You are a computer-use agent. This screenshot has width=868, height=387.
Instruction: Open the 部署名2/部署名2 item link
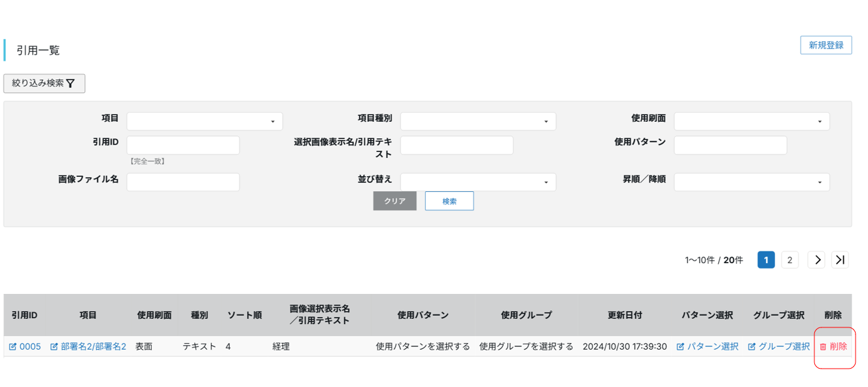[x=88, y=346]
